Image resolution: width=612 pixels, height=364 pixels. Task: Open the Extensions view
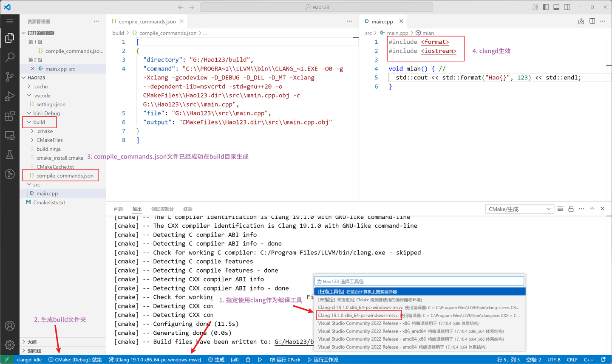(10, 116)
